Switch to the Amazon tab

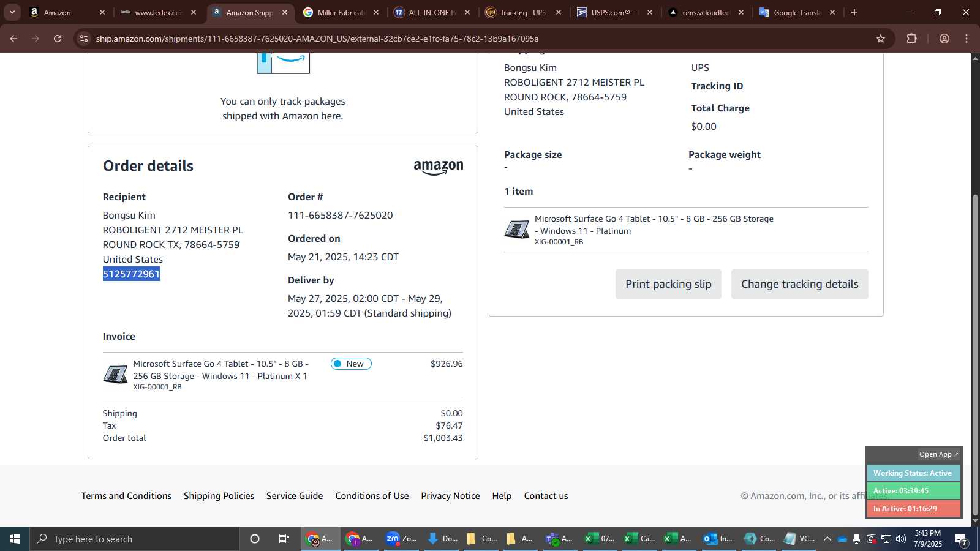pos(67,12)
